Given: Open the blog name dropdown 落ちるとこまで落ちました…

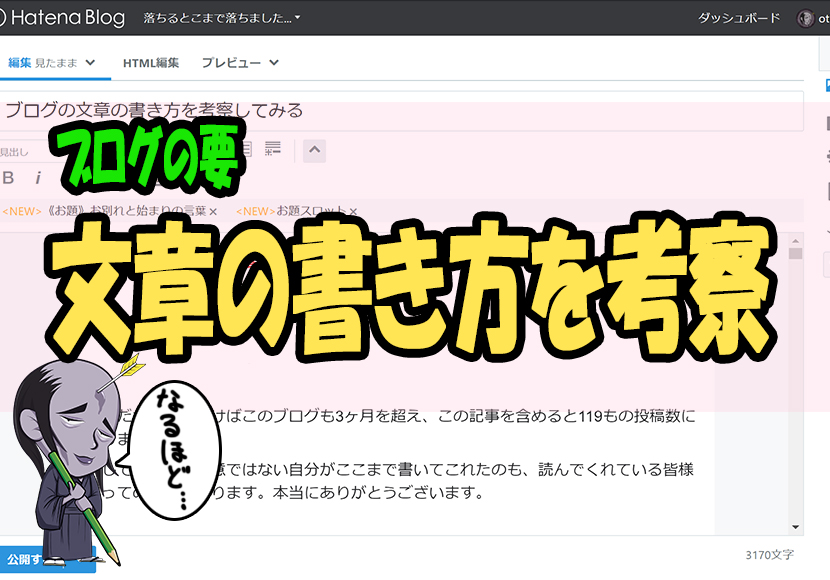Looking at the screenshot, I should tap(221, 17).
